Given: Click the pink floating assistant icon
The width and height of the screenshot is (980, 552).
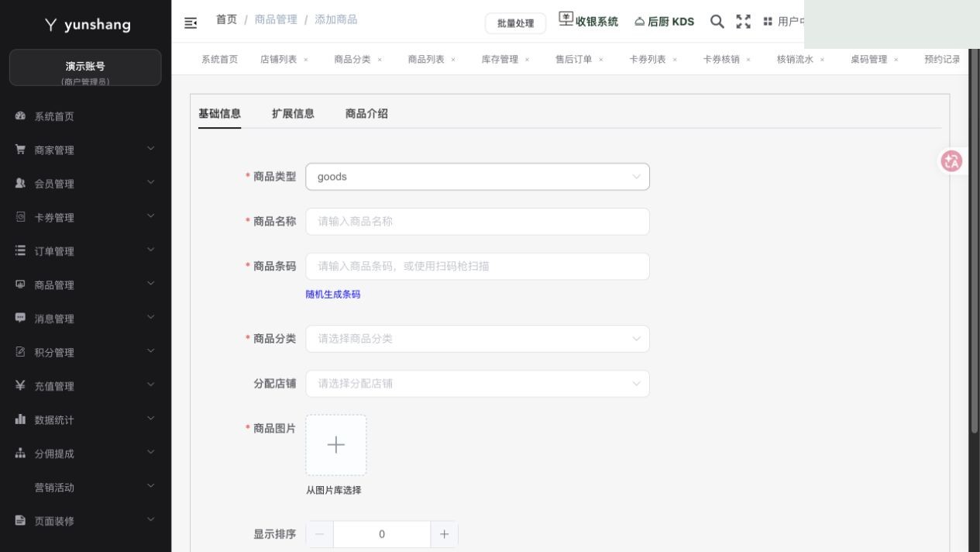Looking at the screenshot, I should coord(951,161).
